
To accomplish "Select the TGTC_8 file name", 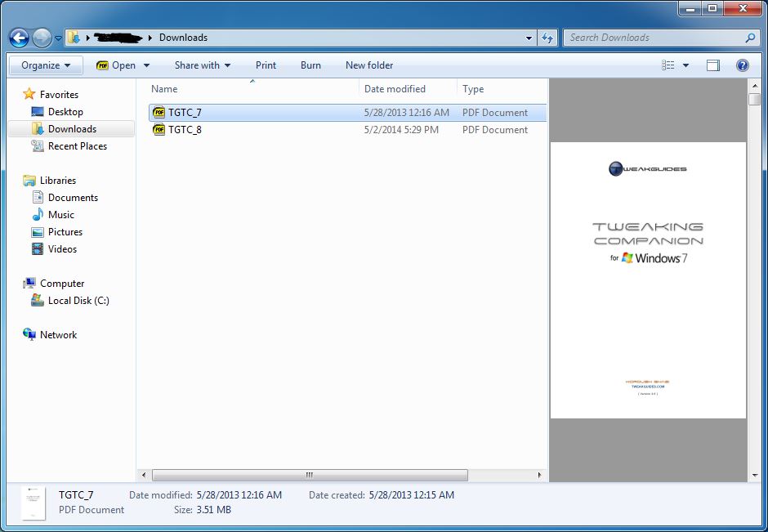I will (x=185, y=129).
